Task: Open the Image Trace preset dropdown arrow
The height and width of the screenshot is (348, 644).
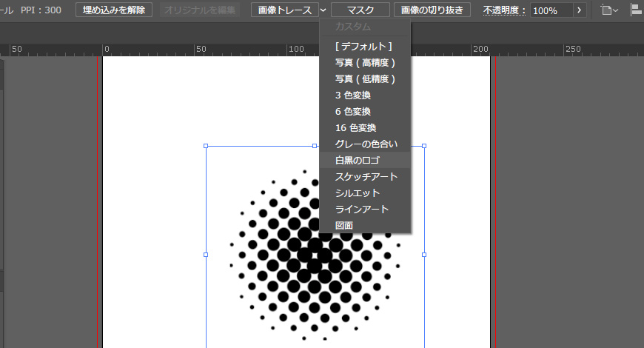Action: pos(323,10)
